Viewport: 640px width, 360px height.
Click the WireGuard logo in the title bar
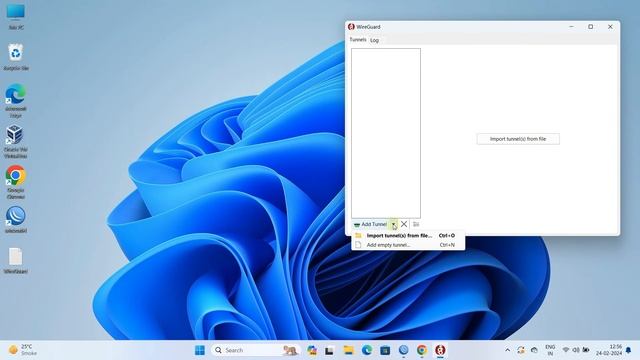click(x=351, y=27)
